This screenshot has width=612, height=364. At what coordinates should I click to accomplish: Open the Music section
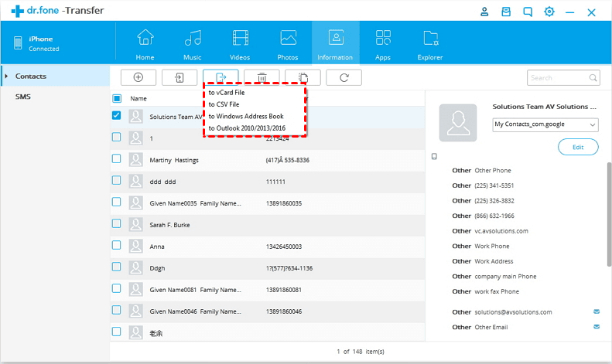point(193,43)
